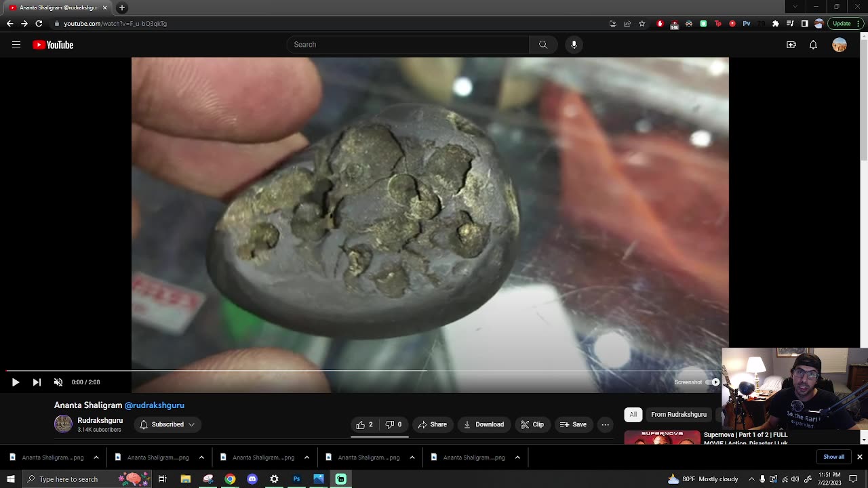Image resolution: width=868 pixels, height=488 pixels.
Task: Expand options for fourth downloaded Ananta Shaligram png
Action: 412,457
